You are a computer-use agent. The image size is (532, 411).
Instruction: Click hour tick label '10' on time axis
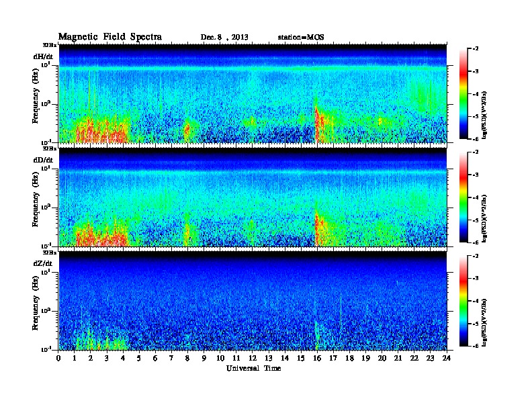(220, 358)
